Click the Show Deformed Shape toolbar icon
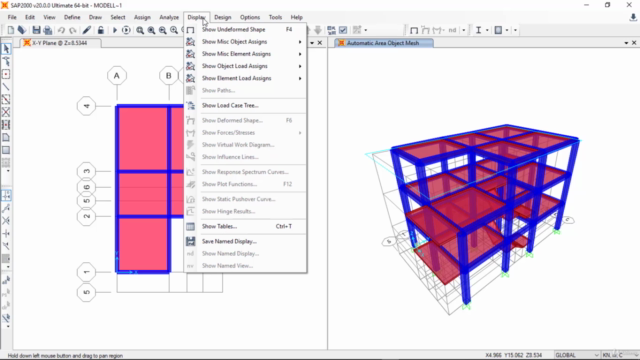Screen dimensions: 640x360 point(425,30)
